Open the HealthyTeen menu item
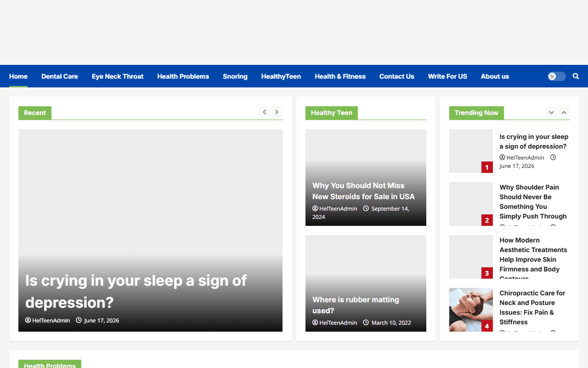The height and width of the screenshot is (368, 588). 281,76
